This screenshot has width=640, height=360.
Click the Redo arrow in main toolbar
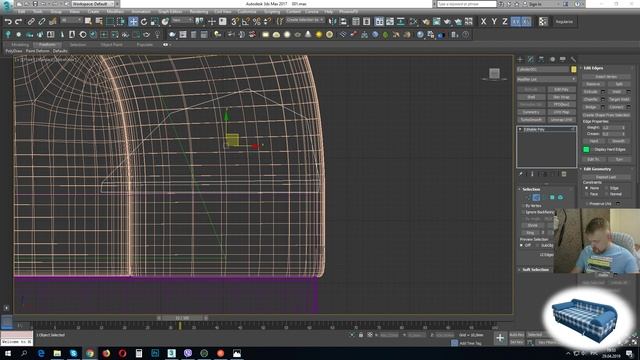click(18, 22)
